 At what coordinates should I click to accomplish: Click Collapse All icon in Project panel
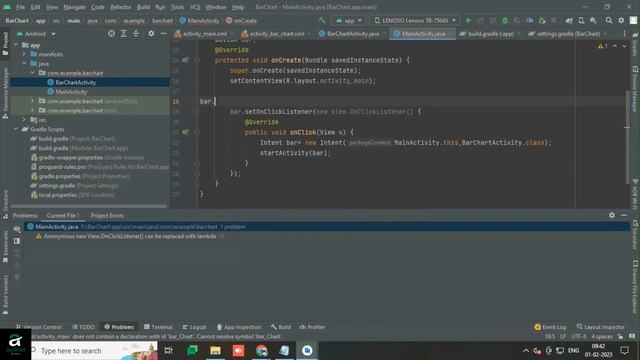pyautogui.click(x=136, y=33)
